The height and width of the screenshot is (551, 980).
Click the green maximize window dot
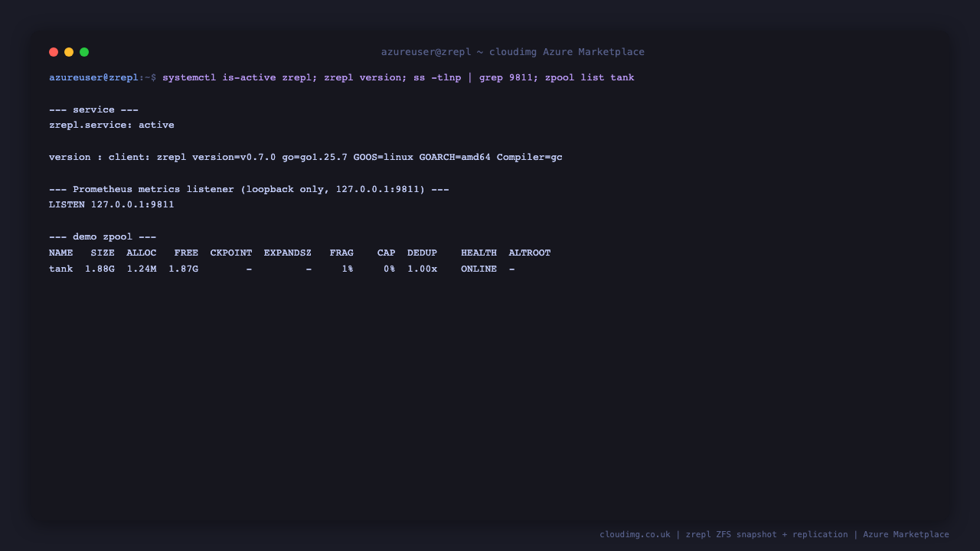(x=84, y=52)
